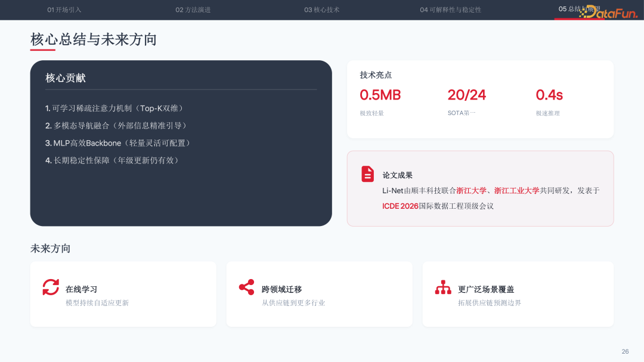Click the 技术亮点 heading

(376, 75)
